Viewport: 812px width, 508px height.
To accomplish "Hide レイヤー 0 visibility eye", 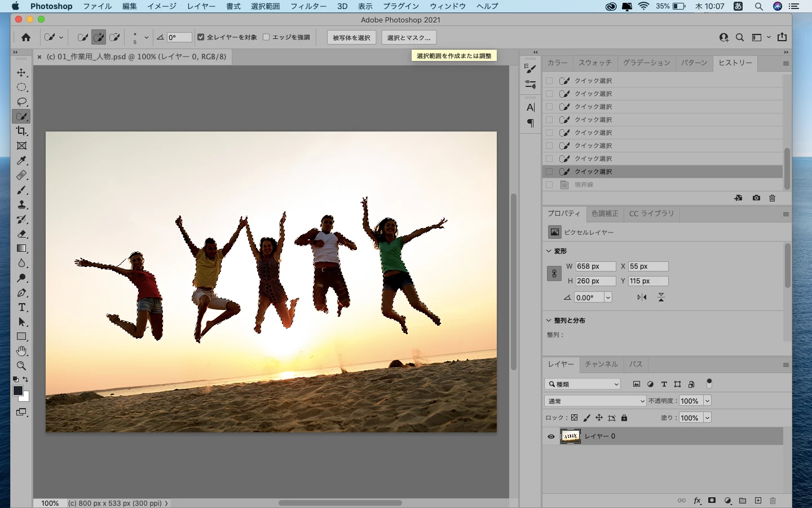I will pos(551,436).
